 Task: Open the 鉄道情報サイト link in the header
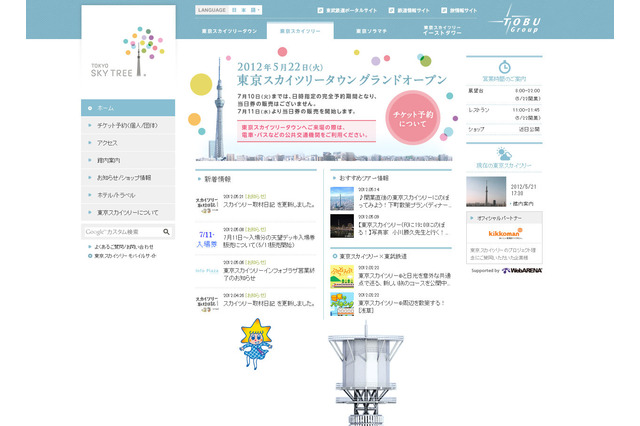pyautogui.click(x=409, y=10)
